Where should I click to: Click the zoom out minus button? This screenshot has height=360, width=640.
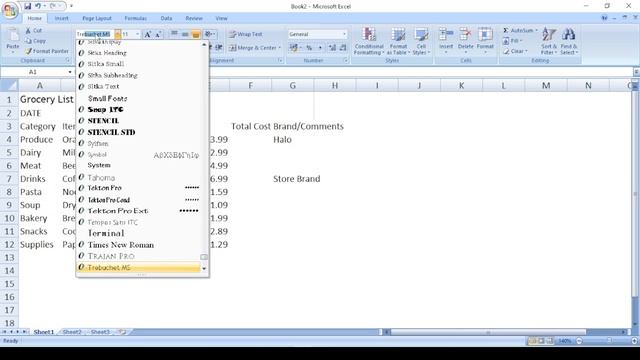[x=579, y=340]
